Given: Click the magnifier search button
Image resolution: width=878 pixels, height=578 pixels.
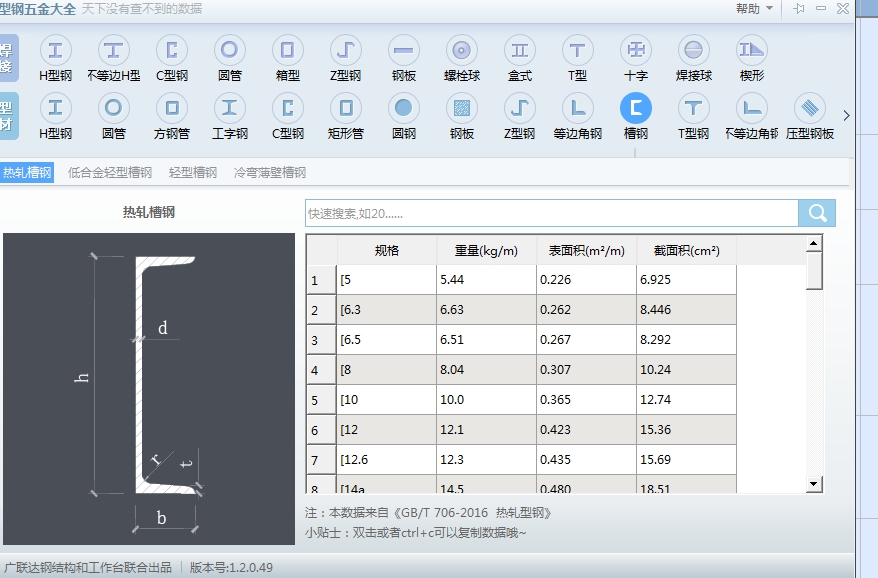Looking at the screenshot, I should click(x=817, y=213).
